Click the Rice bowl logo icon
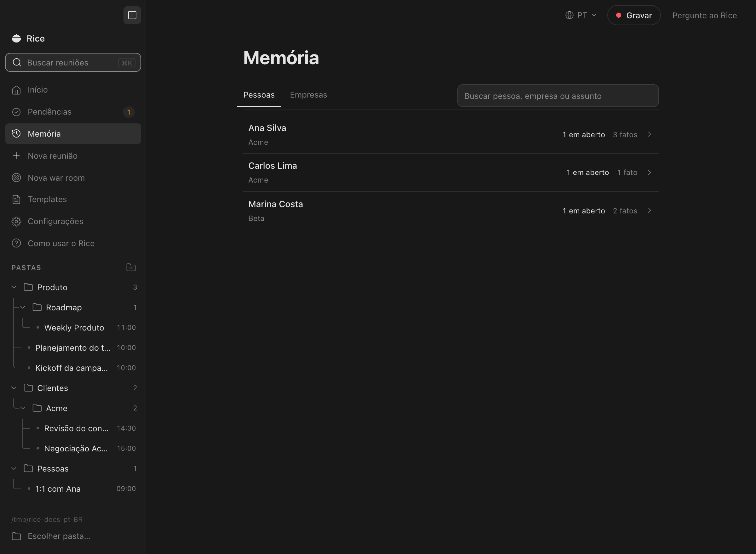This screenshot has width=756, height=554. click(x=16, y=39)
